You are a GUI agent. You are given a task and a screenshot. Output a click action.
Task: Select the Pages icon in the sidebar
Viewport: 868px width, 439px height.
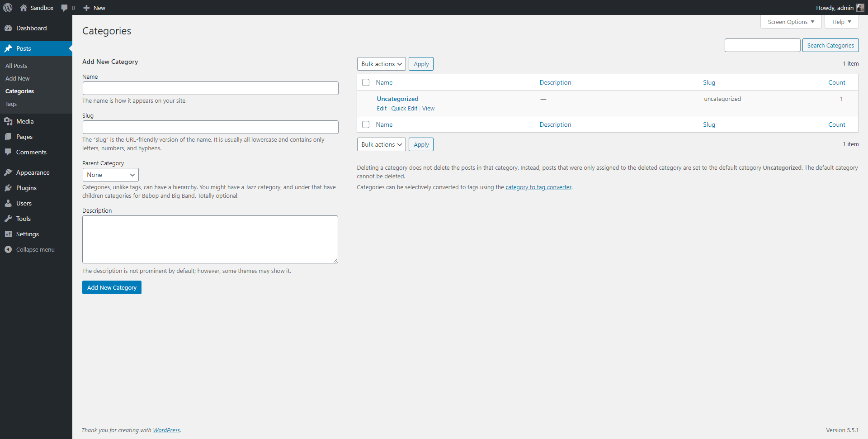point(9,137)
